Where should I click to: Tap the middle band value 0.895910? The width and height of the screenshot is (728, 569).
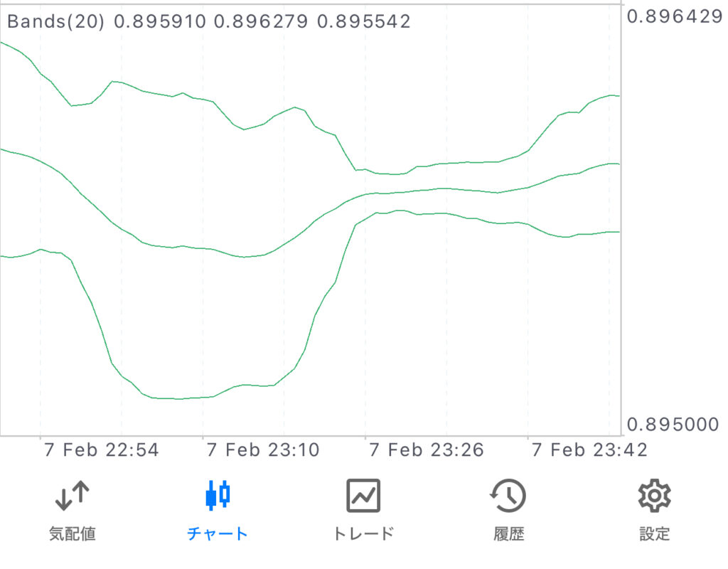(160, 21)
